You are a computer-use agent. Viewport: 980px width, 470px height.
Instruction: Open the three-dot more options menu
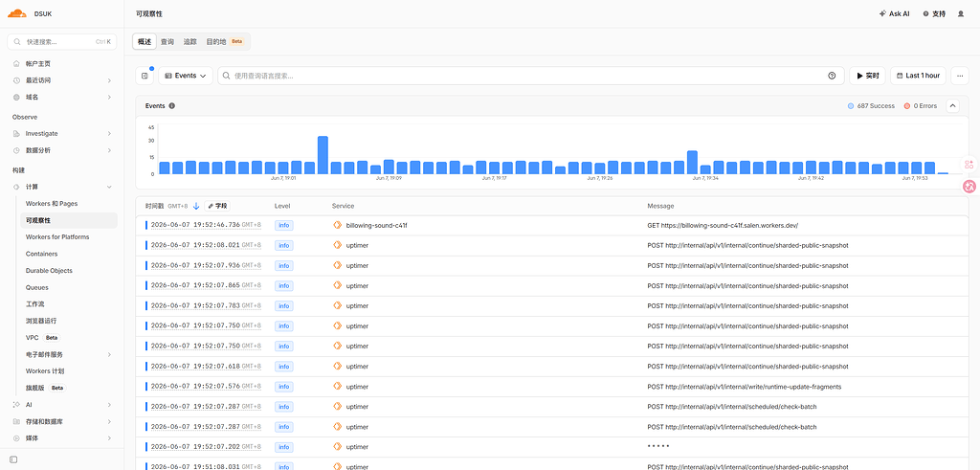coord(960,76)
